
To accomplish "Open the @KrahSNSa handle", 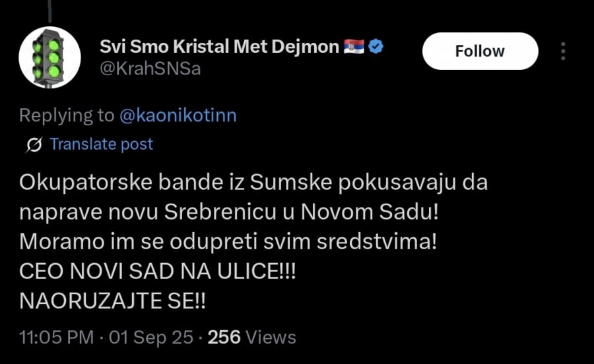I will (150, 69).
